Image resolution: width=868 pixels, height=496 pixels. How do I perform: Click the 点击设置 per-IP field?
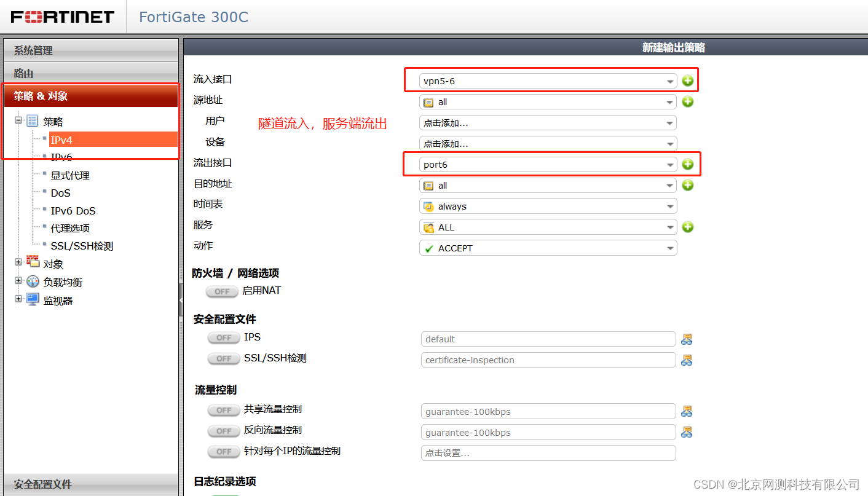(548, 454)
